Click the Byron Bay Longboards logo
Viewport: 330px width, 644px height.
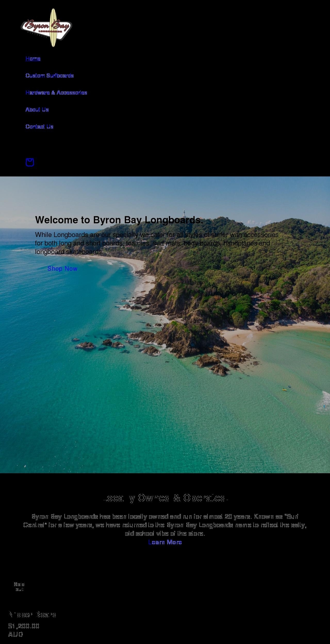[46, 28]
